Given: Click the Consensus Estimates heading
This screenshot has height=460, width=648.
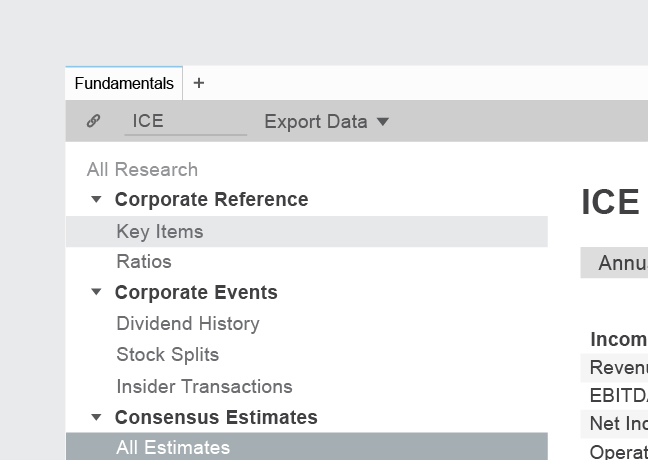Looking at the screenshot, I should (216, 417).
